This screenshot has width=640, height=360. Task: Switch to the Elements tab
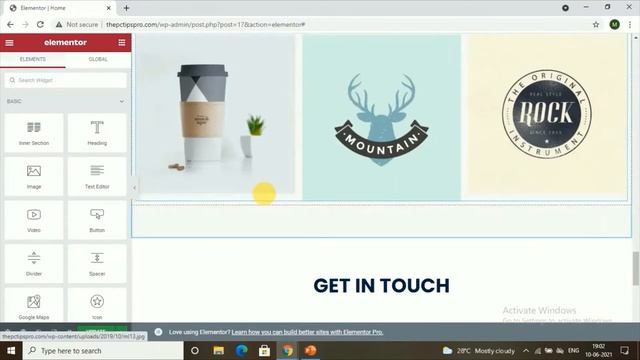point(33,60)
